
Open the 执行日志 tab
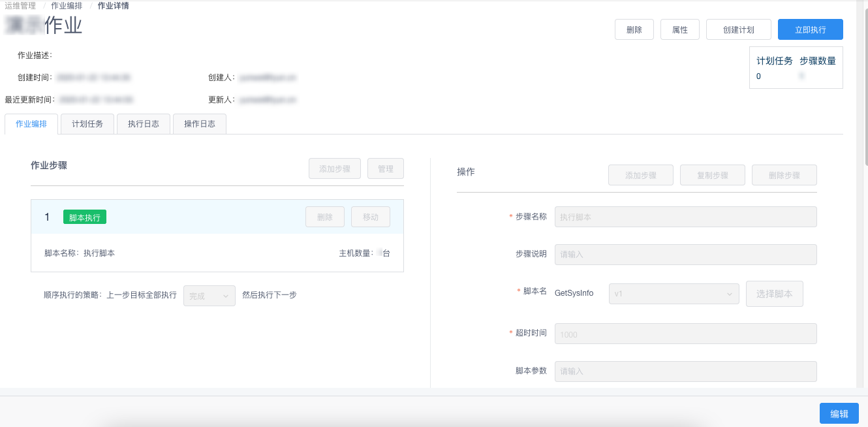[x=144, y=124]
